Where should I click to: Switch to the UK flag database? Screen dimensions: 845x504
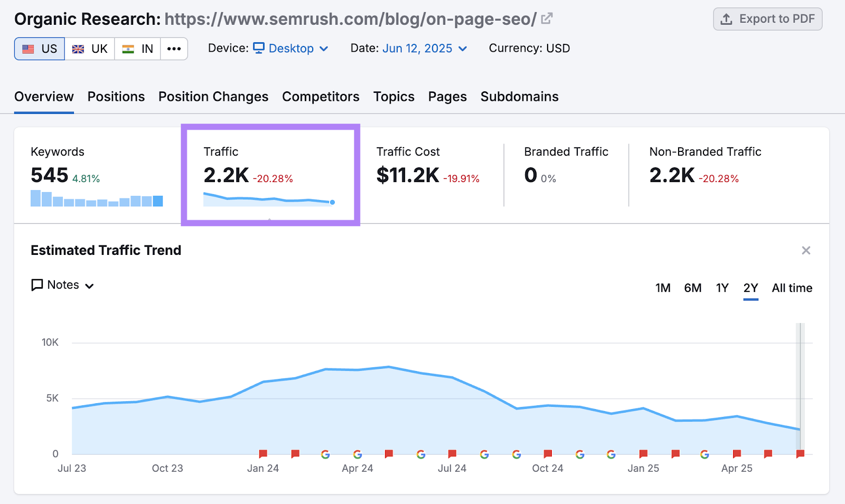(89, 48)
